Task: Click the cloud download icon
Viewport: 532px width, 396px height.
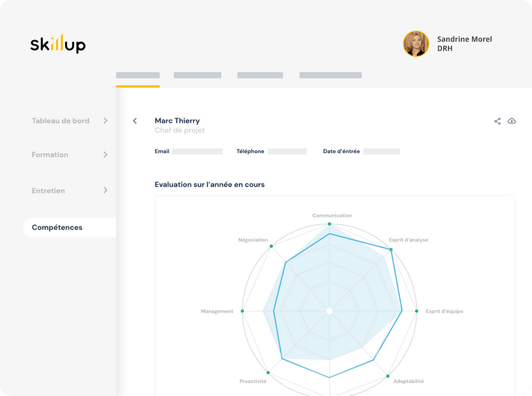Action: [x=512, y=121]
